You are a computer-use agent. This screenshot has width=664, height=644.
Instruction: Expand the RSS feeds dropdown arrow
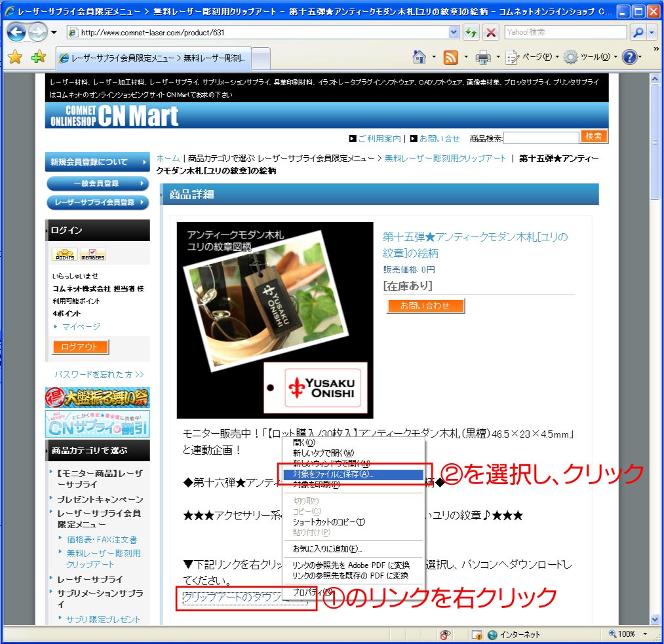click(x=466, y=57)
